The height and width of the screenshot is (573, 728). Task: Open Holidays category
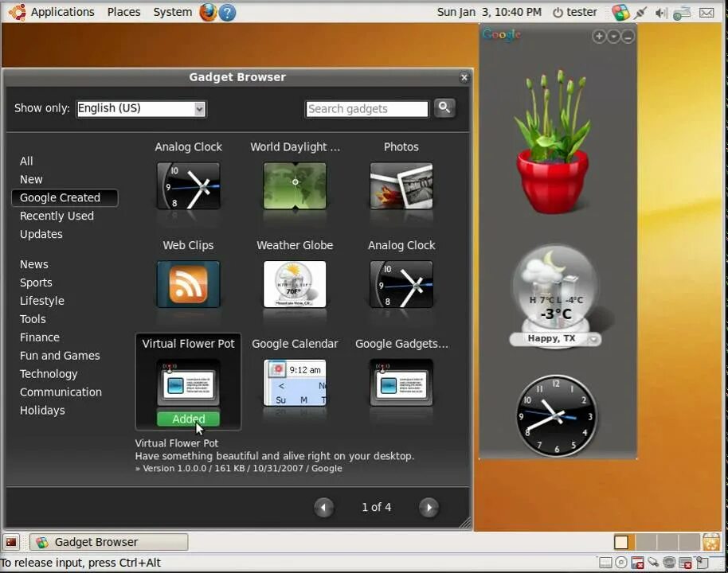[x=42, y=410]
